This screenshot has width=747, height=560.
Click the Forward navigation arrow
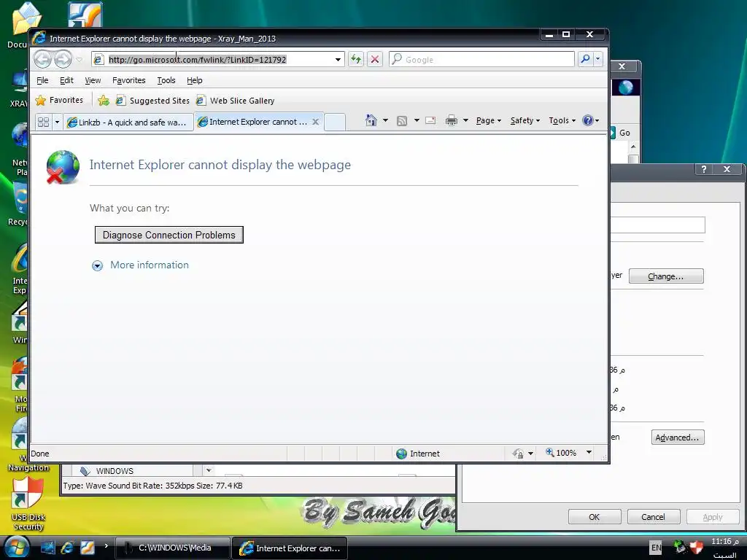point(63,59)
